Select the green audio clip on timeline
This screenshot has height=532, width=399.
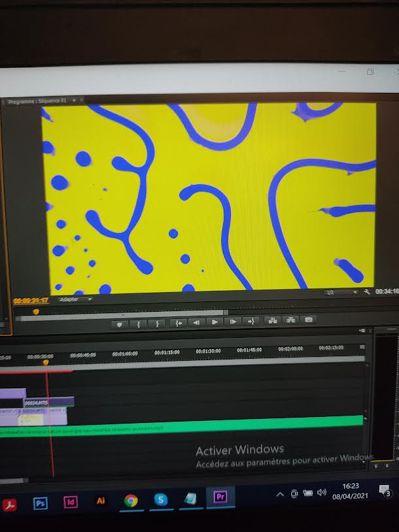(x=196, y=422)
